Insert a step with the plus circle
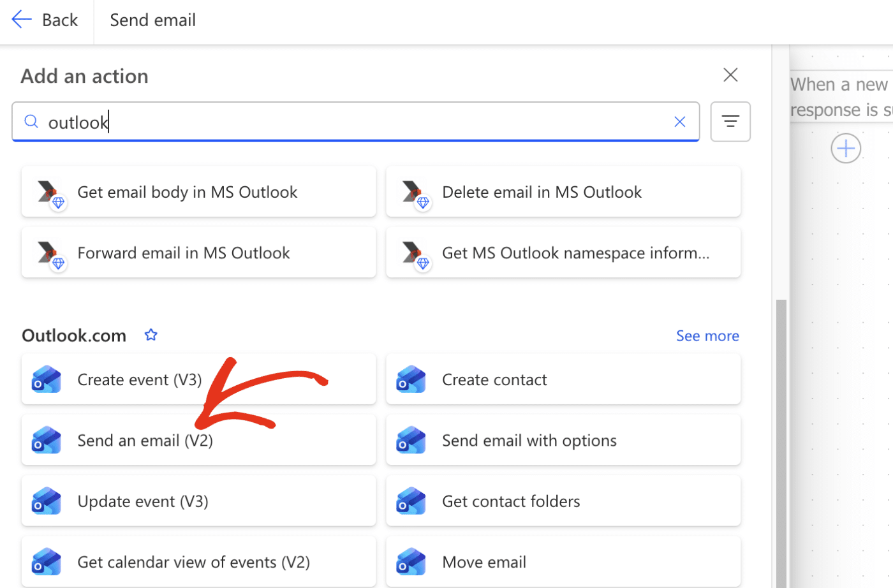Viewport: 893px width, 588px height. (x=846, y=149)
